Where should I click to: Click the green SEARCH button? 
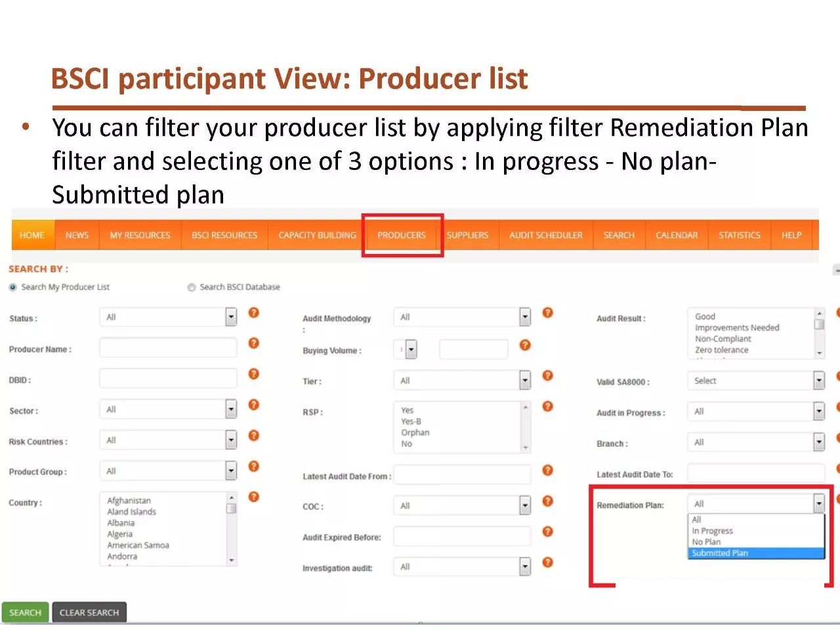[26, 612]
